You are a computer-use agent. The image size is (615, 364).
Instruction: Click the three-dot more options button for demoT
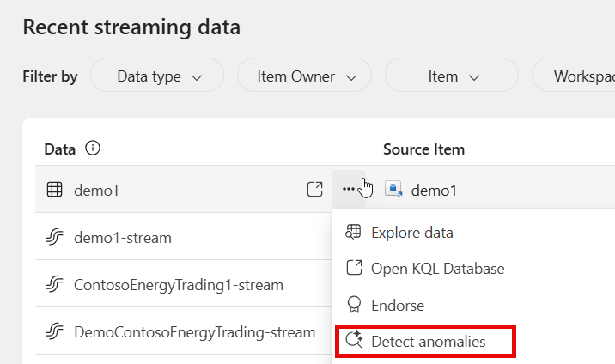tap(348, 189)
